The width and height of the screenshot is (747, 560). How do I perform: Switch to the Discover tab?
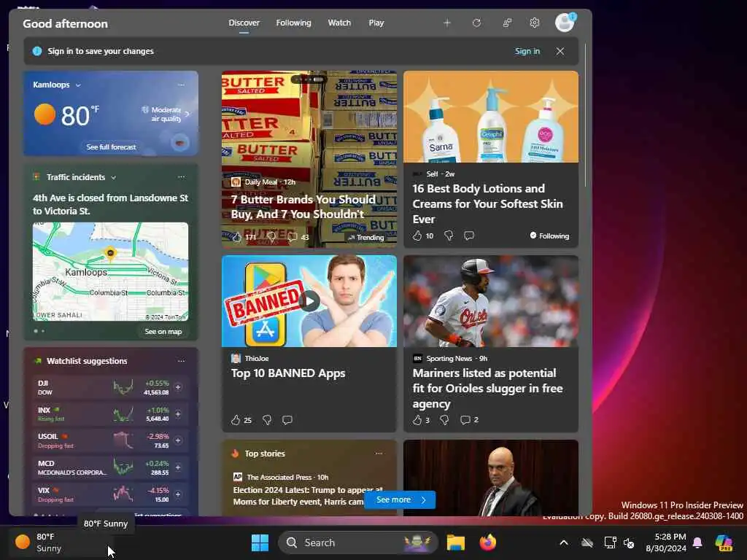[x=244, y=23]
